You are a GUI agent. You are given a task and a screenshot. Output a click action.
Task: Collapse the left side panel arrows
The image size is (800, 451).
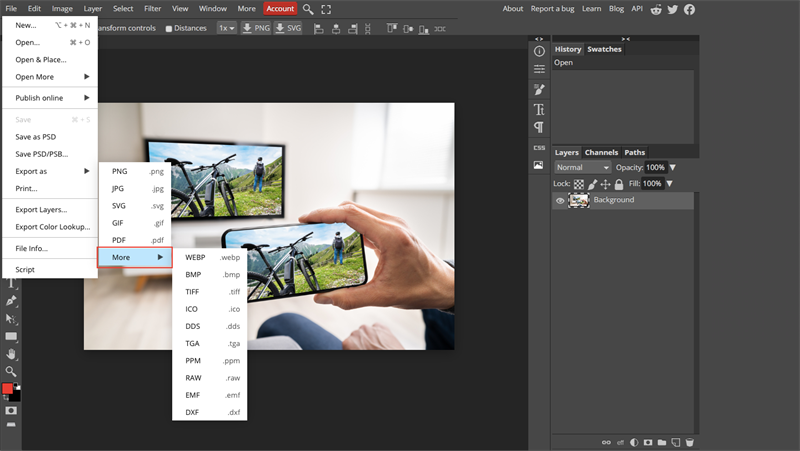click(539, 39)
